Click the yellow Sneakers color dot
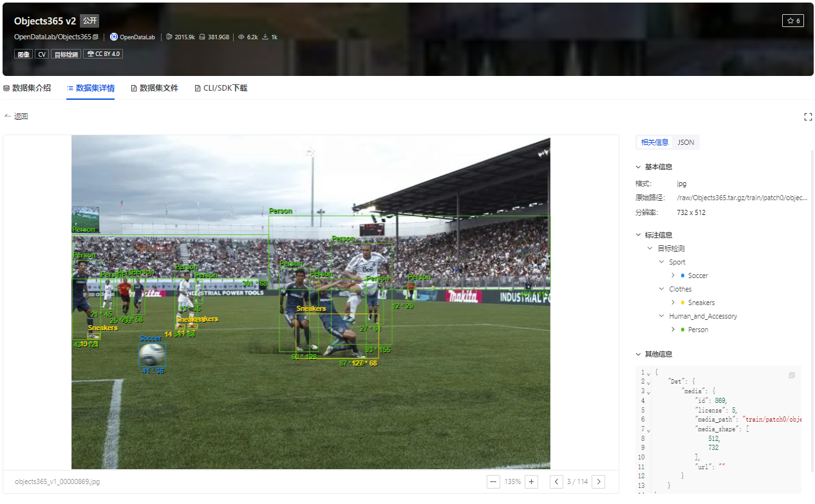This screenshot has height=504, width=815. (682, 303)
